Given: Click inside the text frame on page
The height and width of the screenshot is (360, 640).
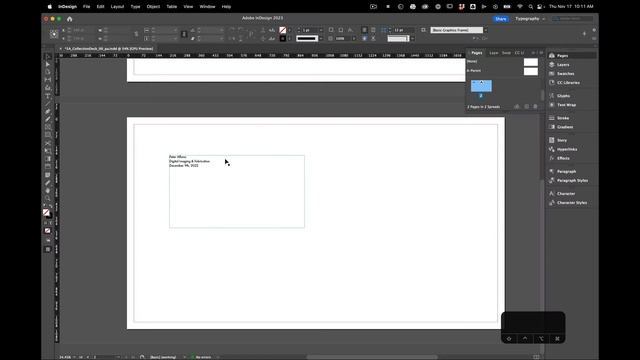Looking at the screenshot, I should (x=237, y=191).
